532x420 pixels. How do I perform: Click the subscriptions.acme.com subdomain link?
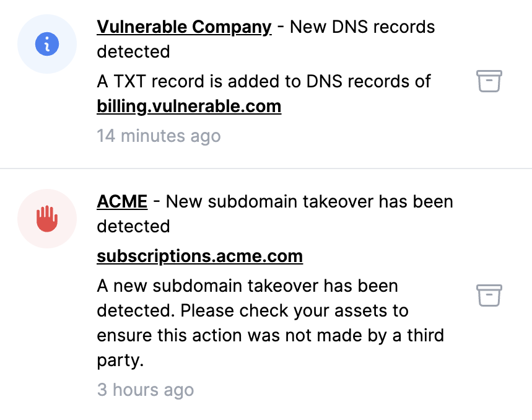pyautogui.click(x=199, y=256)
